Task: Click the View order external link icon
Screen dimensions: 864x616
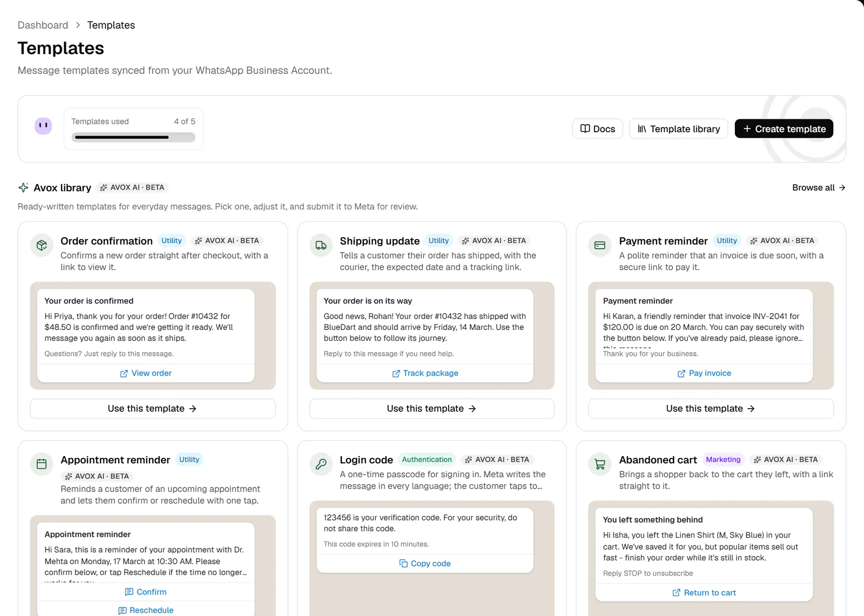Action: [124, 374]
